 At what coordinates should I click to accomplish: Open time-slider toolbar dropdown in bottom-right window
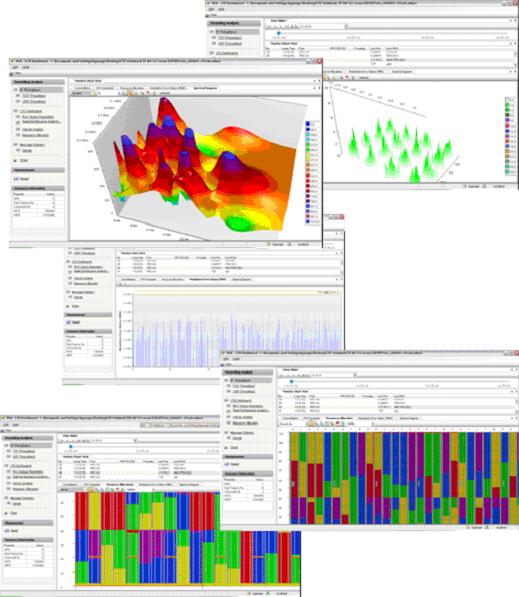click(x=355, y=375)
